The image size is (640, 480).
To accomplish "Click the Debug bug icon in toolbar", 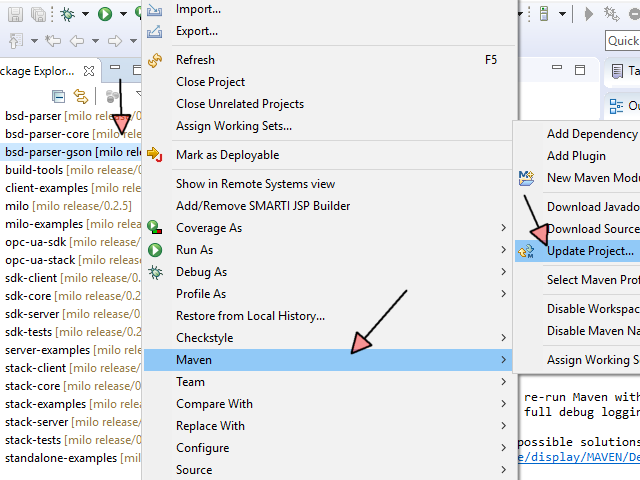I will coord(67,13).
